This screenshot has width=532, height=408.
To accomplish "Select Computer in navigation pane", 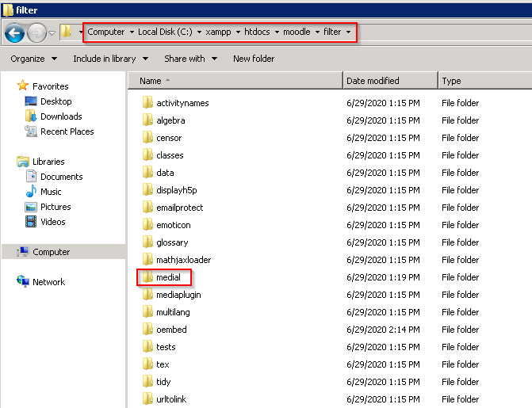I will pos(51,252).
